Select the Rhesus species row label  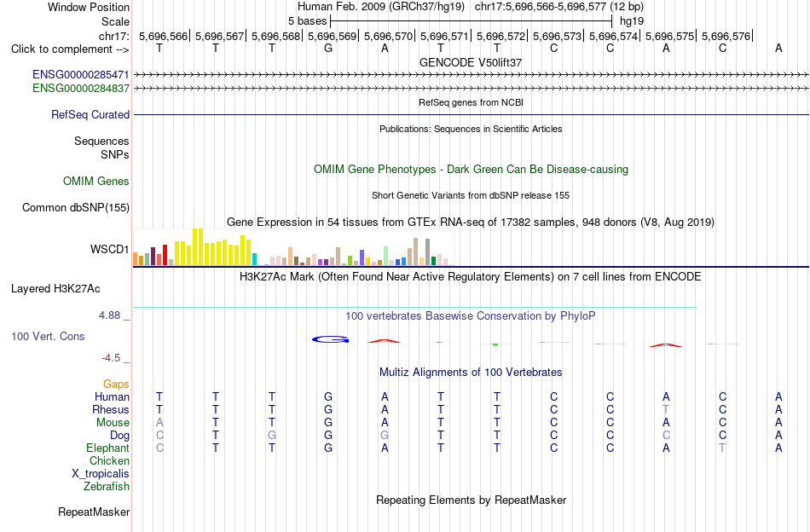tap(111, 409)
